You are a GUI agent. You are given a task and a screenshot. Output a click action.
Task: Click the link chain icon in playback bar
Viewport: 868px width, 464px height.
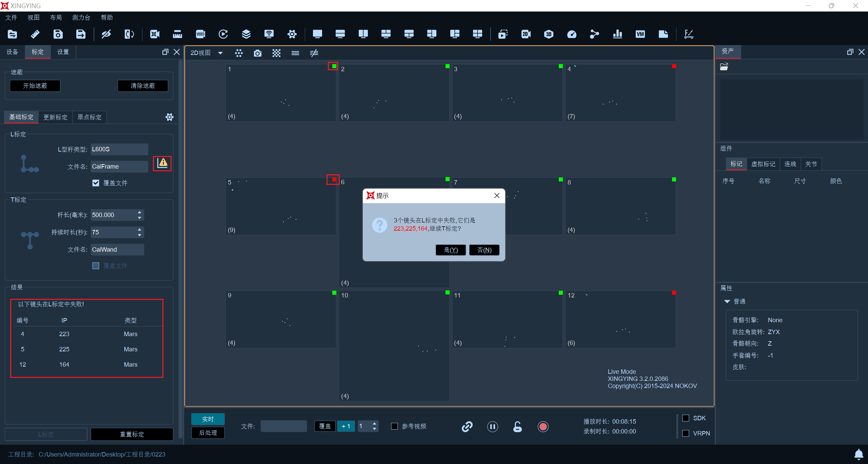(467, 426)
